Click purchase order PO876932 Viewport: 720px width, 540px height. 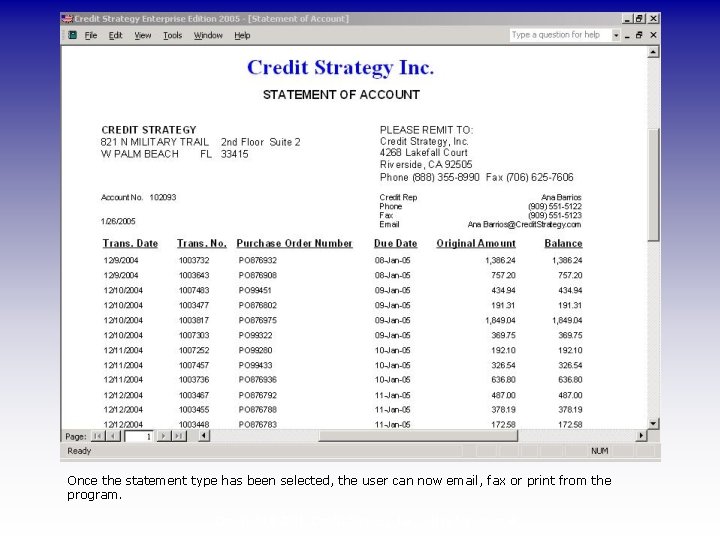tap(258, 260)
